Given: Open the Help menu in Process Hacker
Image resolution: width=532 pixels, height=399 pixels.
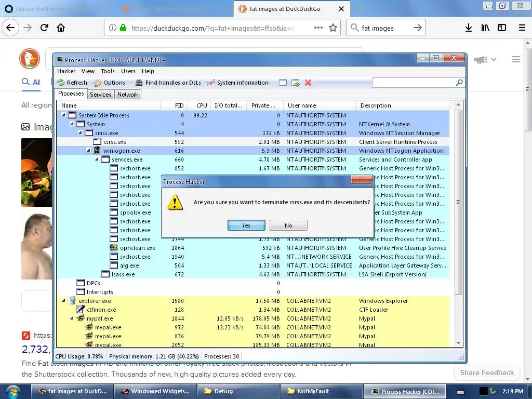Looking at the screenshot, I should [x=148, y=71].
